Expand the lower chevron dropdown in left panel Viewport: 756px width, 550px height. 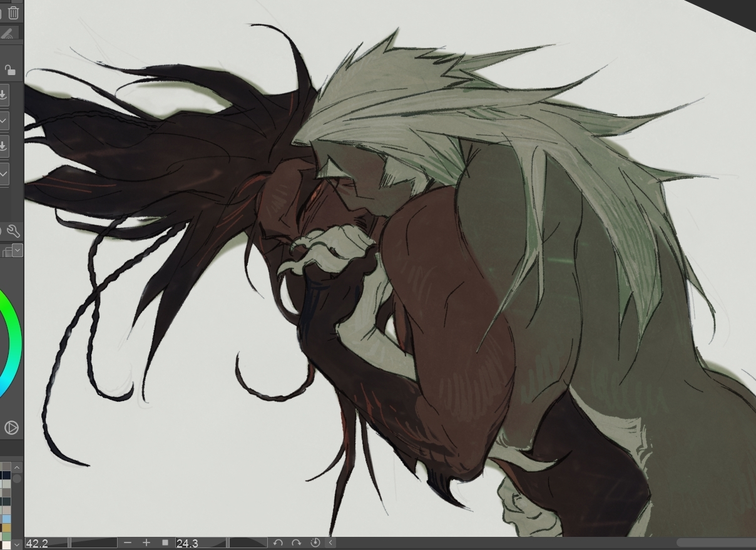pos(4,173)
